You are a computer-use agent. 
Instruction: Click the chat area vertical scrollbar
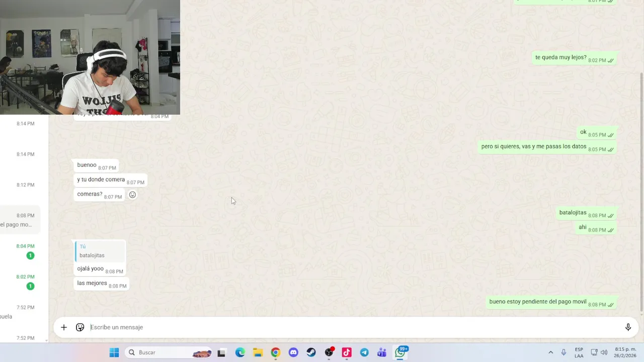pyautogui.click(x=641, y=191)
